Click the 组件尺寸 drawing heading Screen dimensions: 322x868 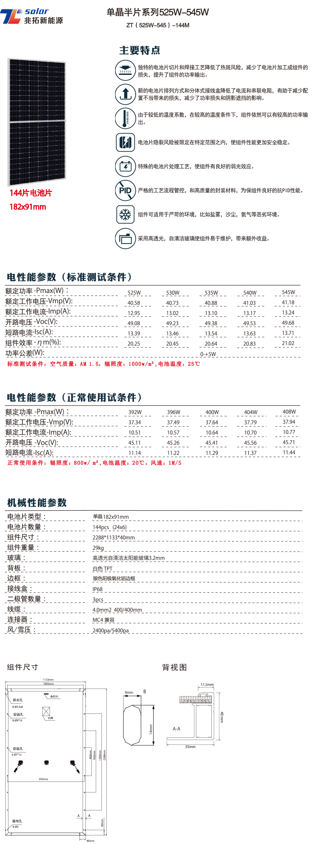pyautogui.click(x=23, y=667)
